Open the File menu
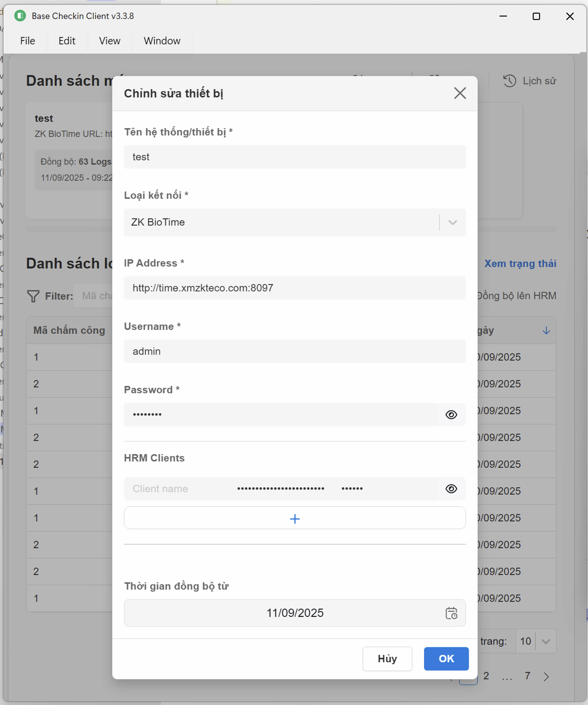Image resolution: width=588 pixels, height=705 pixels. [28, 41]
